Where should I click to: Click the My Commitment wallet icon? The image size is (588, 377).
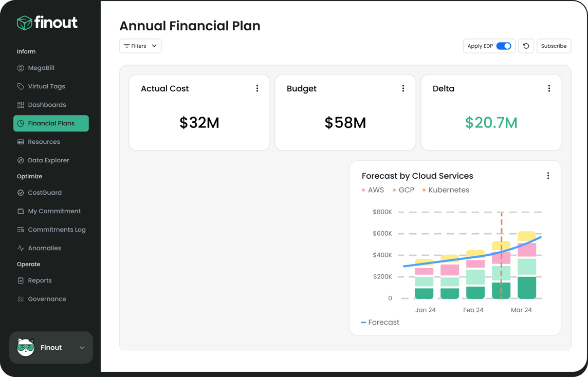(21, 211)
